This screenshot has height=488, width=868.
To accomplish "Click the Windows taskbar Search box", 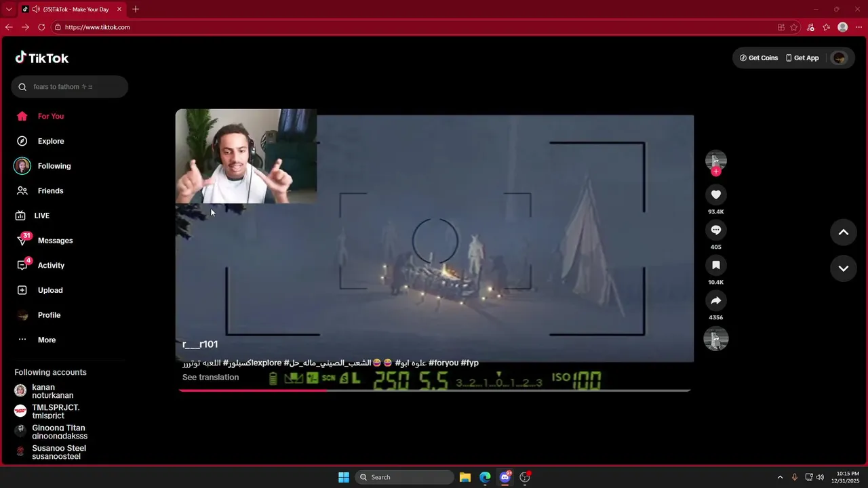I will point(405,477).
